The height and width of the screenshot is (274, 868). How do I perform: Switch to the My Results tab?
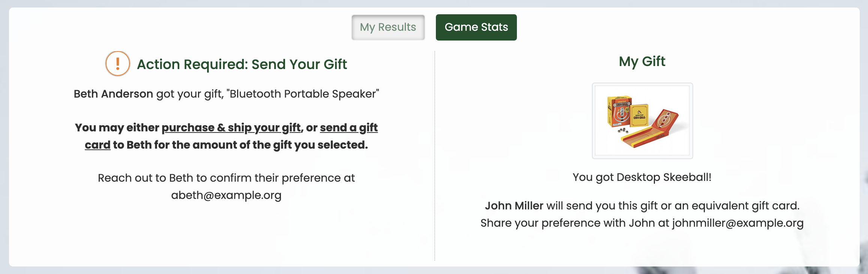coord(388,27)
